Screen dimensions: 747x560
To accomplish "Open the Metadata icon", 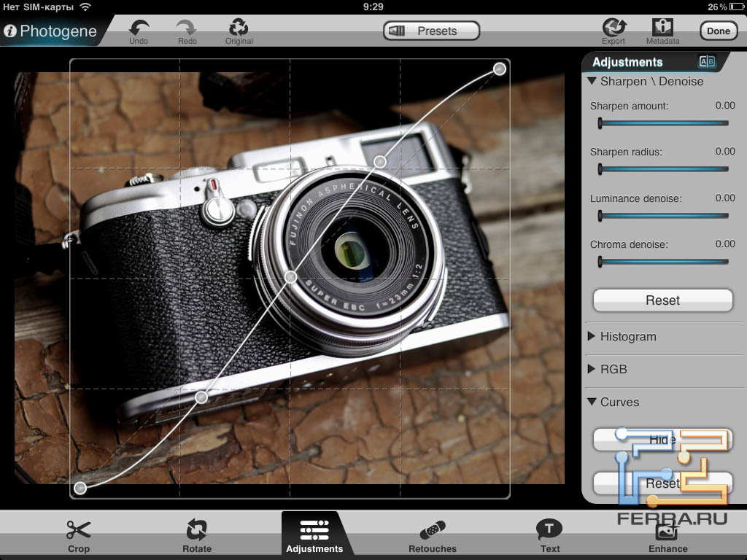I will click(x=662, y=28).
